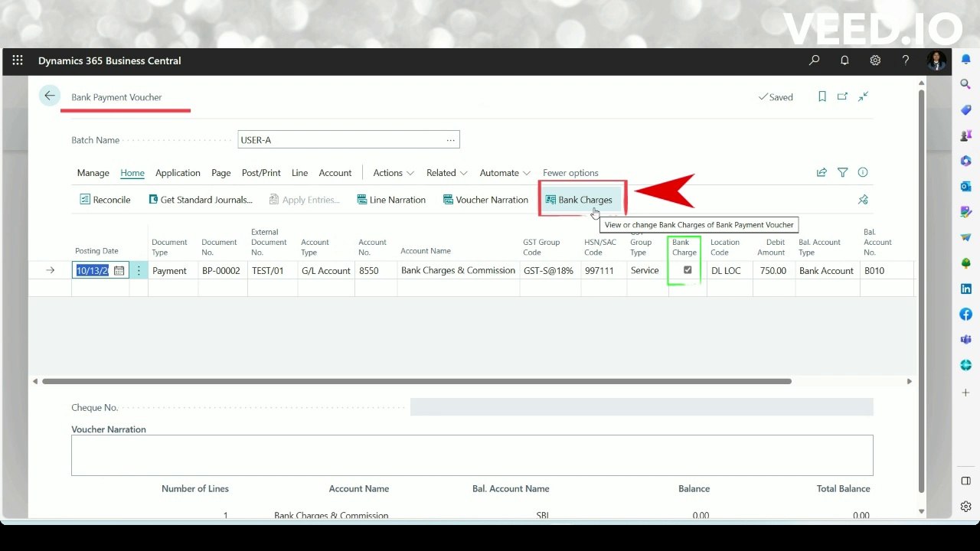The image size is (980, 551).
Task: Click the Cheque No. field
Action: [642, 407]
